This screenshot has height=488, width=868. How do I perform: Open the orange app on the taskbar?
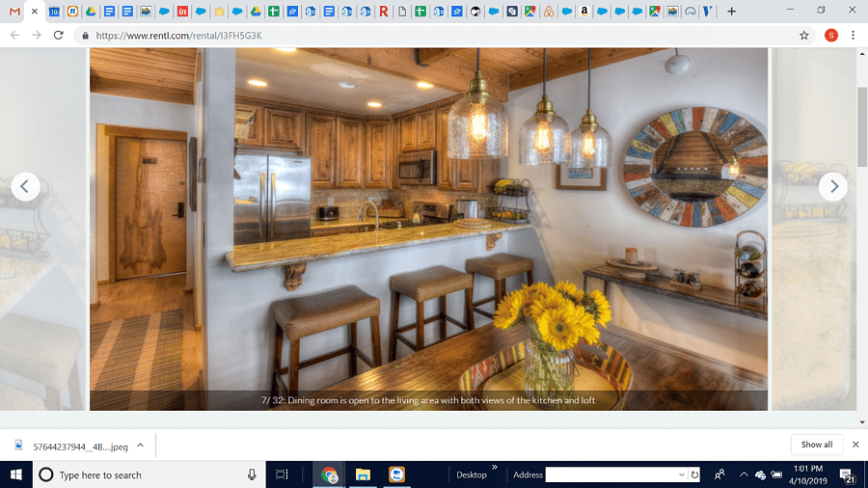tap(396, 474)
